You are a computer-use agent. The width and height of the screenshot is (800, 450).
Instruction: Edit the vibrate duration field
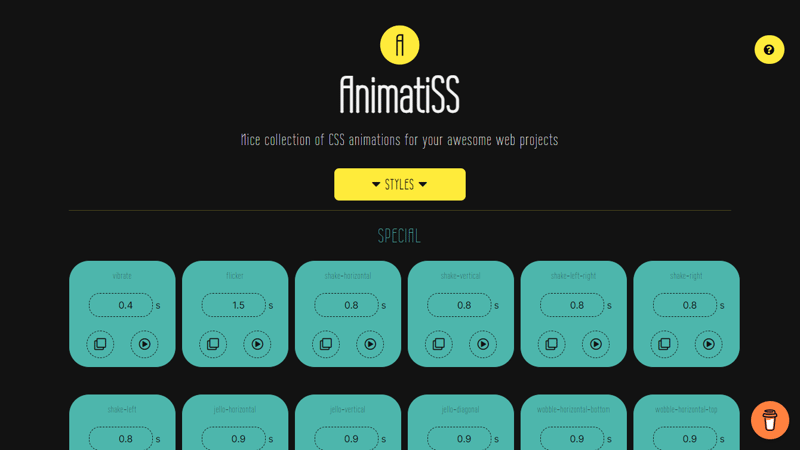pos(121,305)
